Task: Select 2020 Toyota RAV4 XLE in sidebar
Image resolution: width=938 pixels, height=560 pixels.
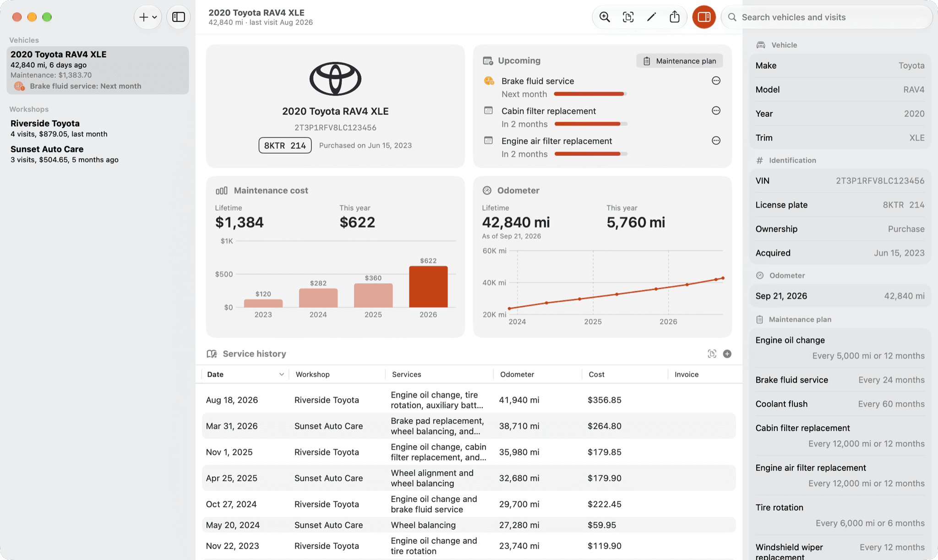Action: 98,70
